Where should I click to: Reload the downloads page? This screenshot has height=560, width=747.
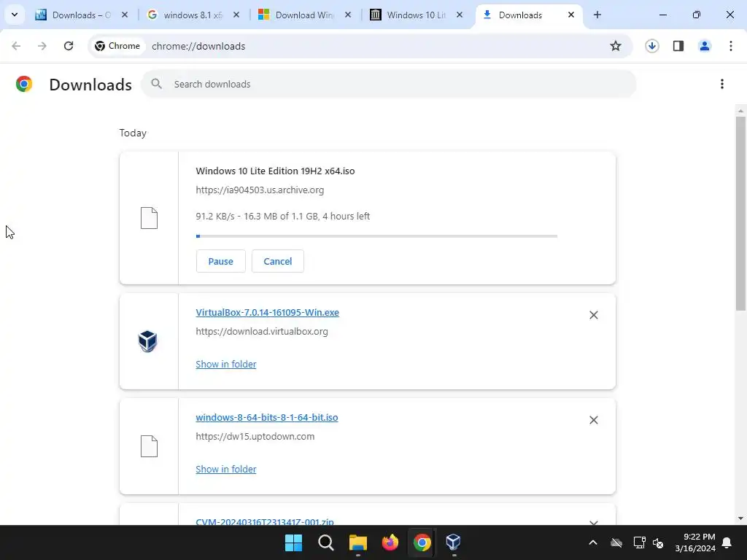coord(69,46)
